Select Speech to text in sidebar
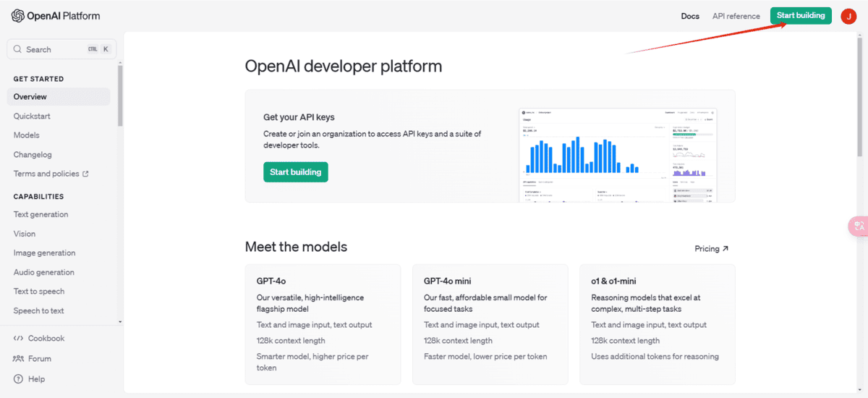 (x=38, y=310)
